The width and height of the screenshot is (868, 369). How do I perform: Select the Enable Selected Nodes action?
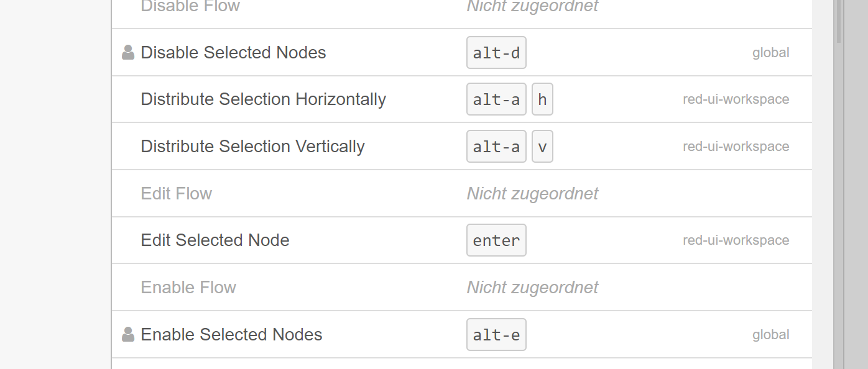(462, 334)
